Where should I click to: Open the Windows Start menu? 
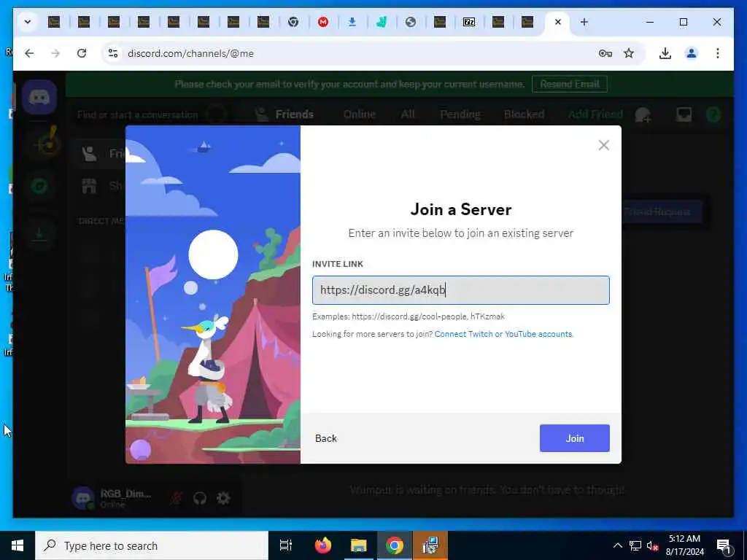(x=18, y=545)
